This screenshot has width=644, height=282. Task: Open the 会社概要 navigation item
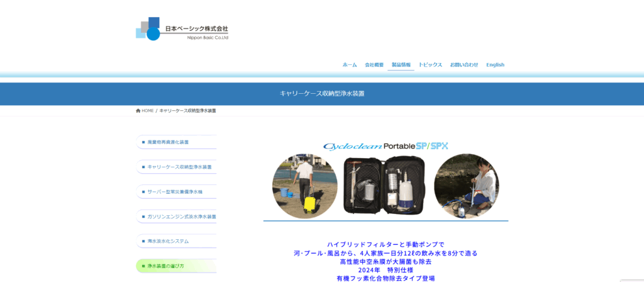point(374,65)
